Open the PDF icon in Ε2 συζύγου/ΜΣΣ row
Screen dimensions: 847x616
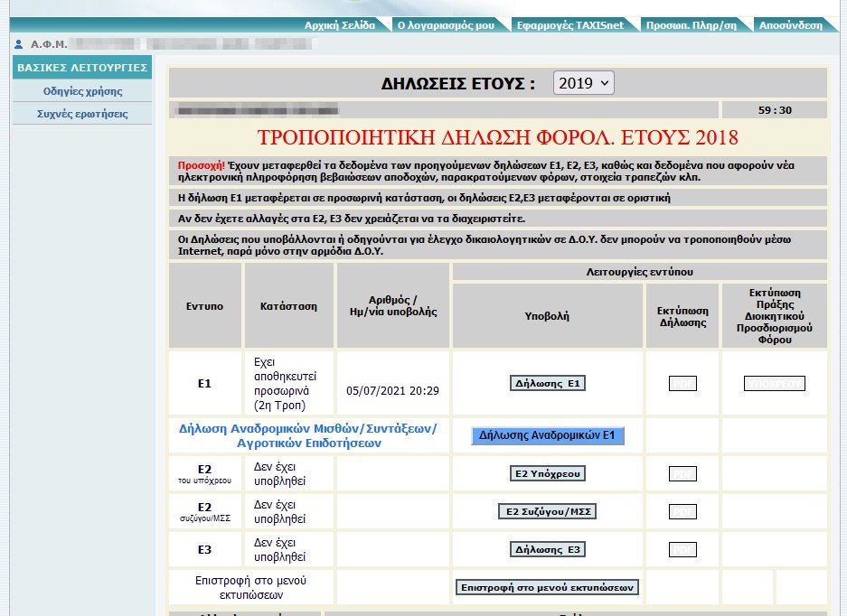[682, 512]
